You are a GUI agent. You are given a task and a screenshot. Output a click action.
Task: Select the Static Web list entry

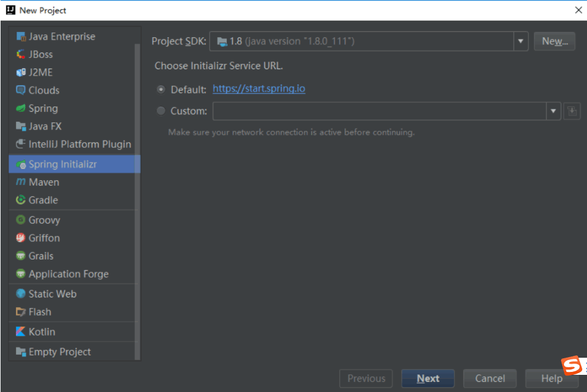(x=75, y=294)
